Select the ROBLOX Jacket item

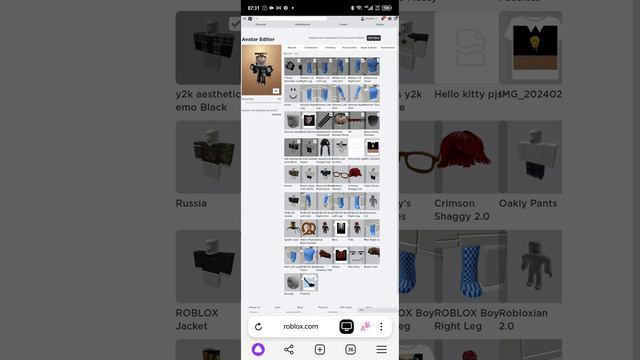292,201
